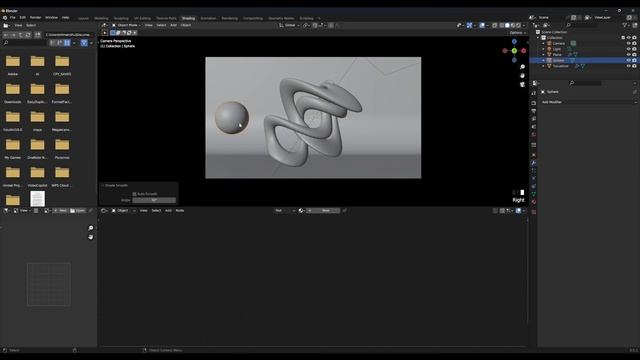
Task: Switch to the Sculpting workspace tab
Action: [x=121, y=18]
